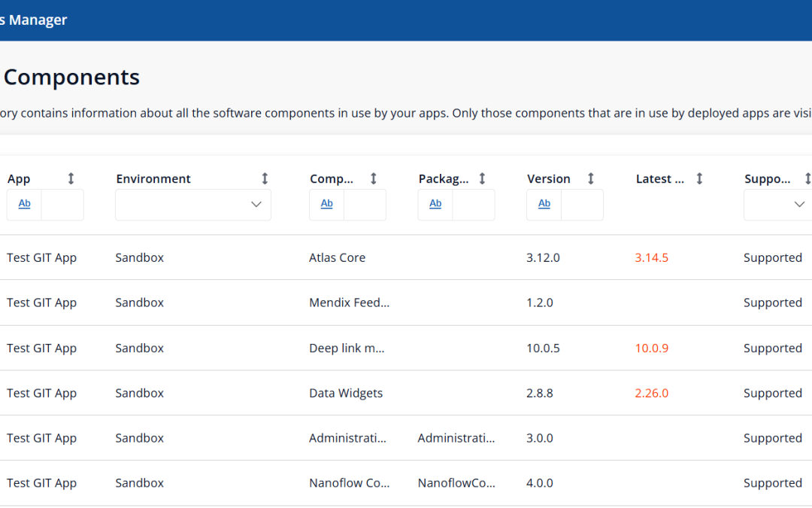Sort by Environment column arrows

pyautogui.click(x=265, y=178)
